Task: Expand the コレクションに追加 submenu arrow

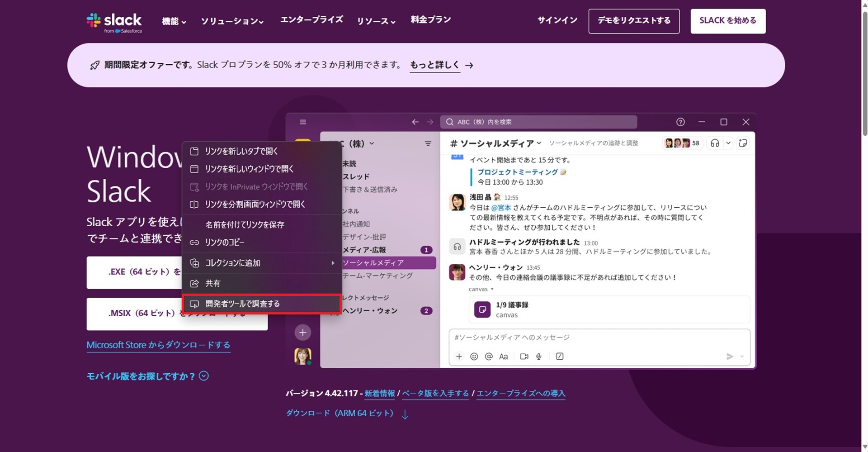Action: (333, 263)
